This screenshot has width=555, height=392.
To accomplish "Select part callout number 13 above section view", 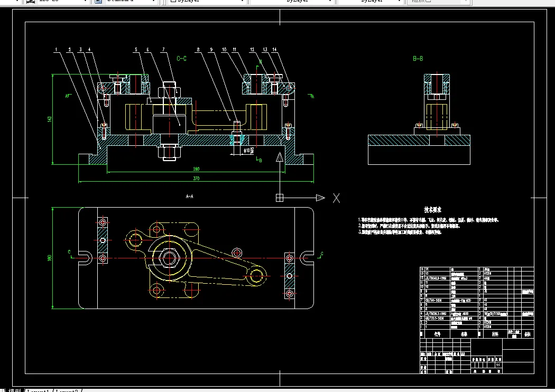I will [x=265, y=50].
